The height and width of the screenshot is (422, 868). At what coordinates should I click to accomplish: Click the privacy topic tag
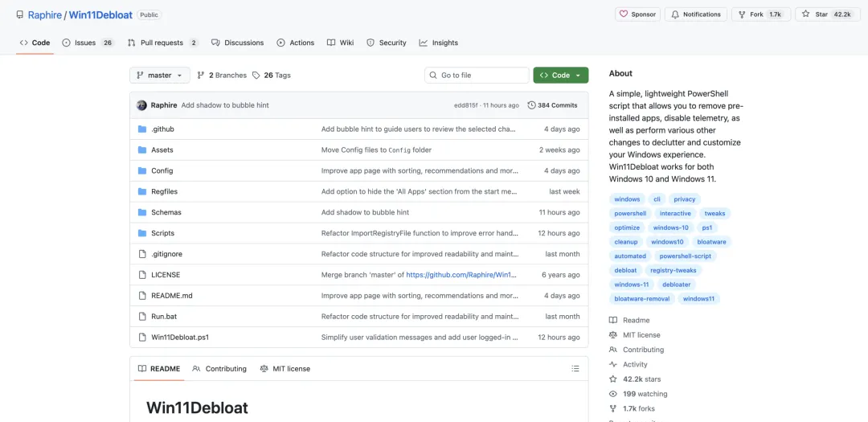click(x=685, y=199)
